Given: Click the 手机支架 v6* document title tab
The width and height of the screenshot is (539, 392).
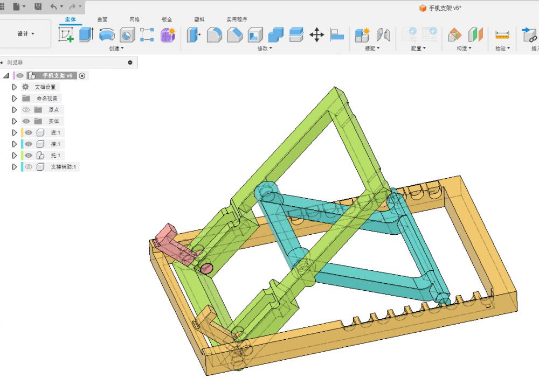Looking at the screenshot, I should click(440, 8).
